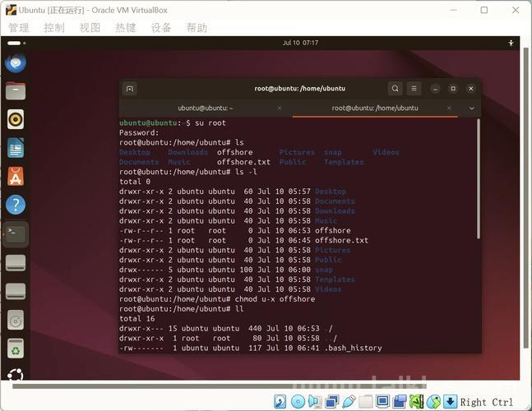Image resolution: width=532 pixels, height=411 pixels.
Task: Click the terminal search magnifier button
Action: 396,89
